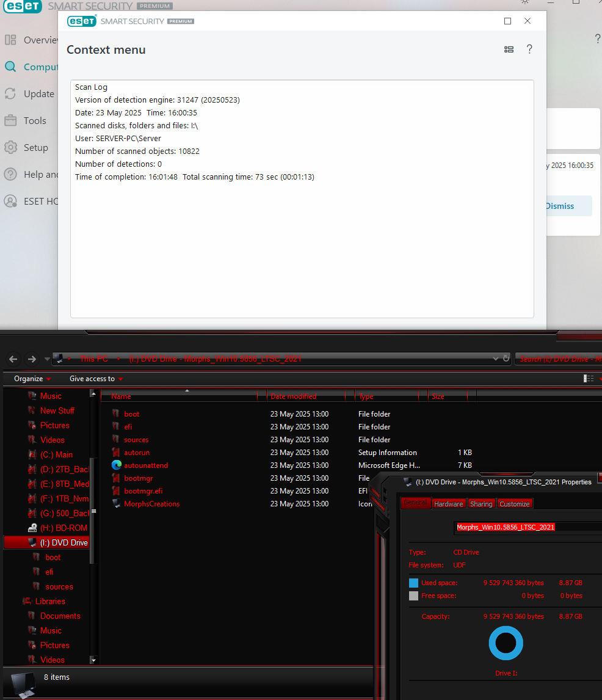Click the '8 items' status text
602x700 pixels.
click(57, 677)
